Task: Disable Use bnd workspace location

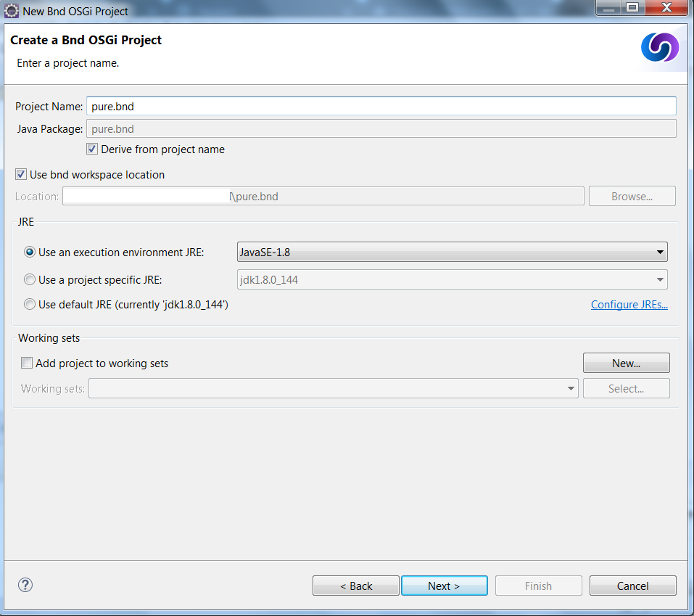Action: point(21,174)
